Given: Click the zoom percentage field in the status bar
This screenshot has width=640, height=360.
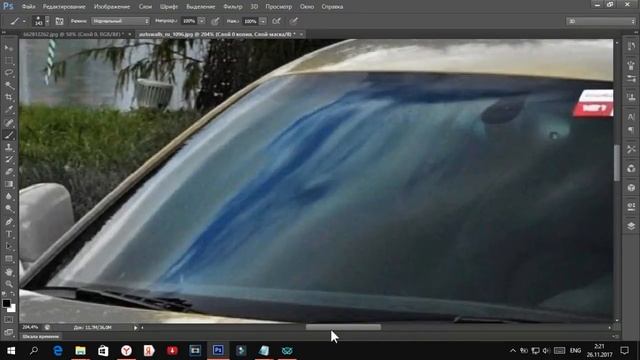Looking at the screenshot, I should pos(31,327).
